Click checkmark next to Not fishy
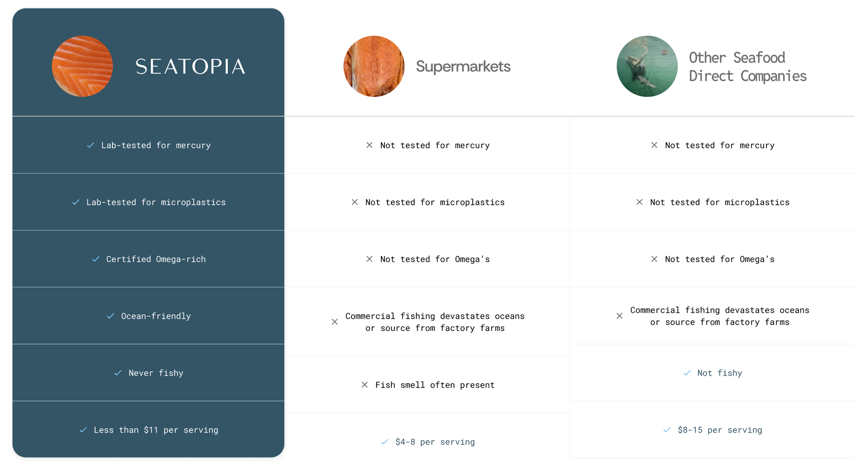Image resolution: width=868 pixels, height=467 pixels. pos(687,373)
